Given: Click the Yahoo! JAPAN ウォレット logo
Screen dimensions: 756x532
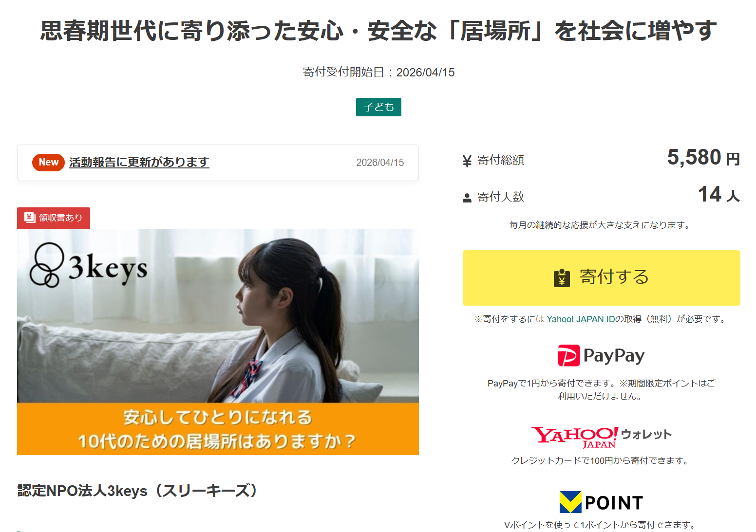Looking at the screenshot, I should 601,437.
